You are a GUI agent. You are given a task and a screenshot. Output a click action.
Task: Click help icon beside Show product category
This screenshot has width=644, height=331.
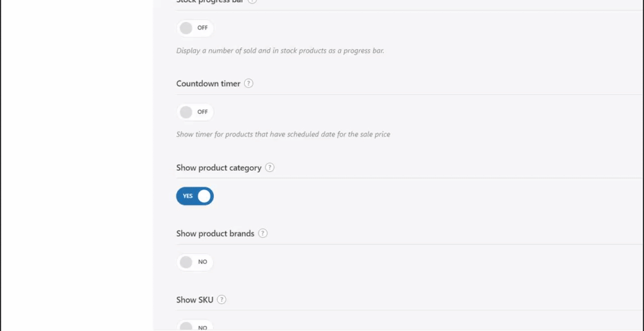pyautogui.click(x=270, y=167)
